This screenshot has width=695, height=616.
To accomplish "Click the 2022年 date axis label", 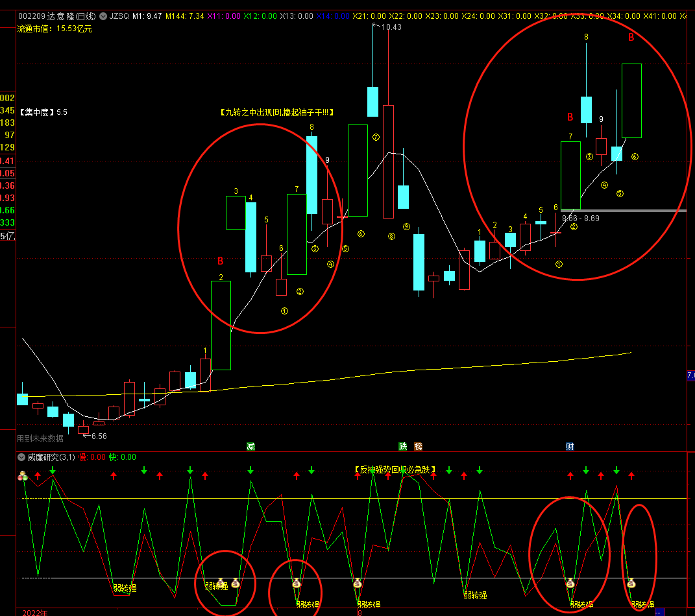I will tap(35, 613).
